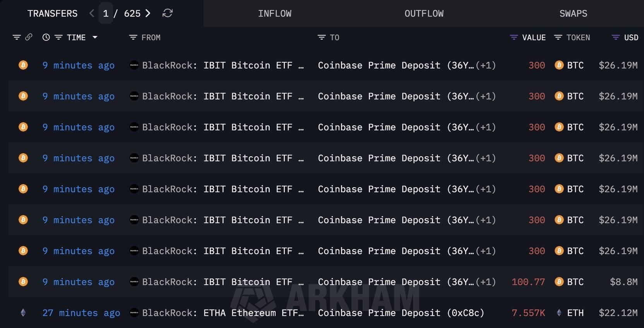The width and height of the screenshot is (644, 328).
Task: Go to the next page with the right chevron
Action: [147, 13]
